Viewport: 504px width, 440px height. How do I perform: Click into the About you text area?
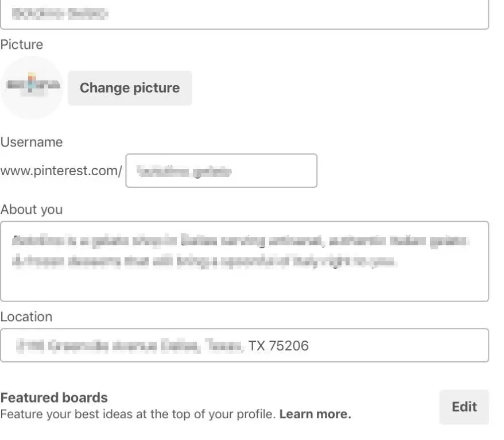244,281
